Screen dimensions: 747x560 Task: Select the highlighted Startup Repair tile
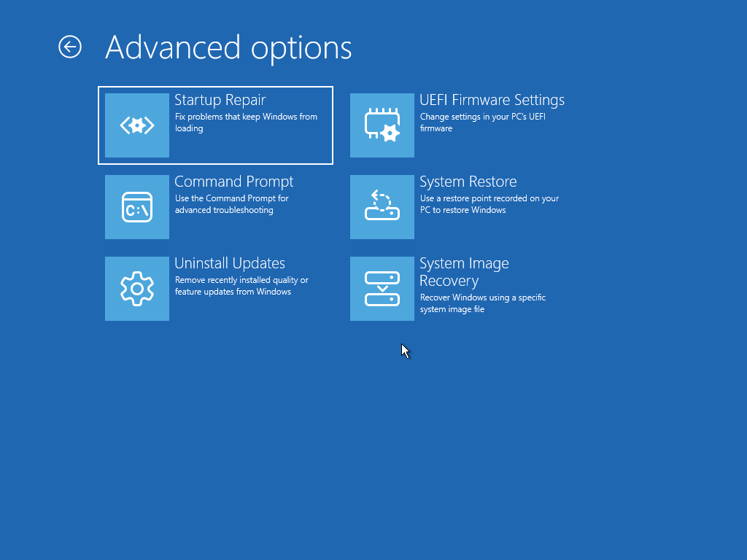tap(215, 125)
